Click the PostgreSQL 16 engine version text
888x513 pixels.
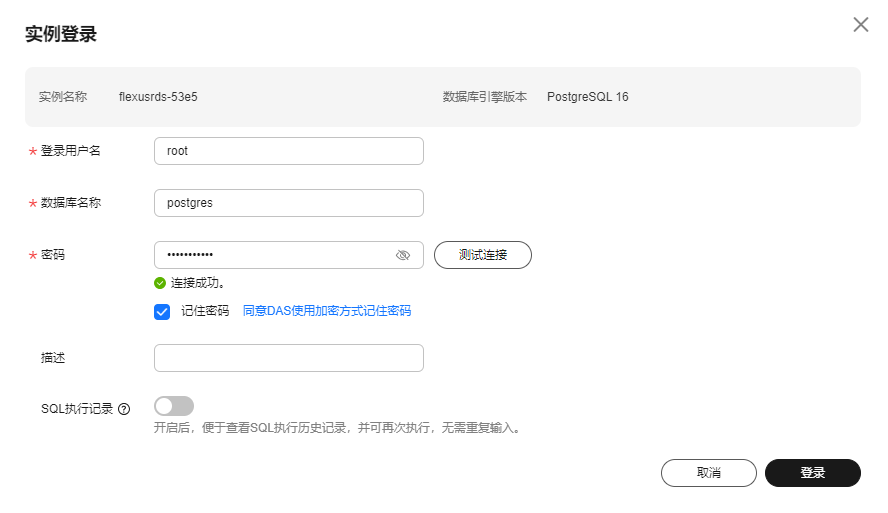(587, 97)
